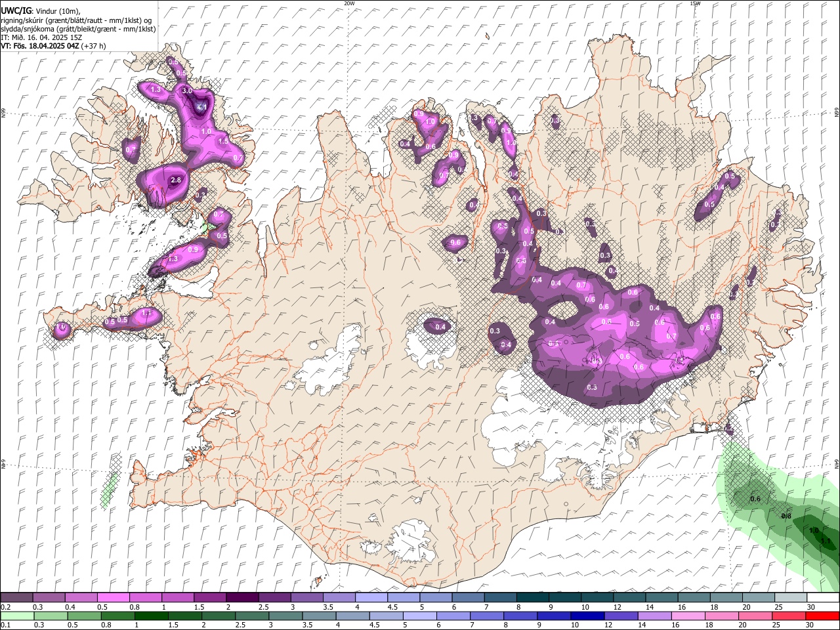Click the 4.1 snowfall value in Westfjords
The width and height of the screenshot is (840, 630).
click(x=201, y=106)
